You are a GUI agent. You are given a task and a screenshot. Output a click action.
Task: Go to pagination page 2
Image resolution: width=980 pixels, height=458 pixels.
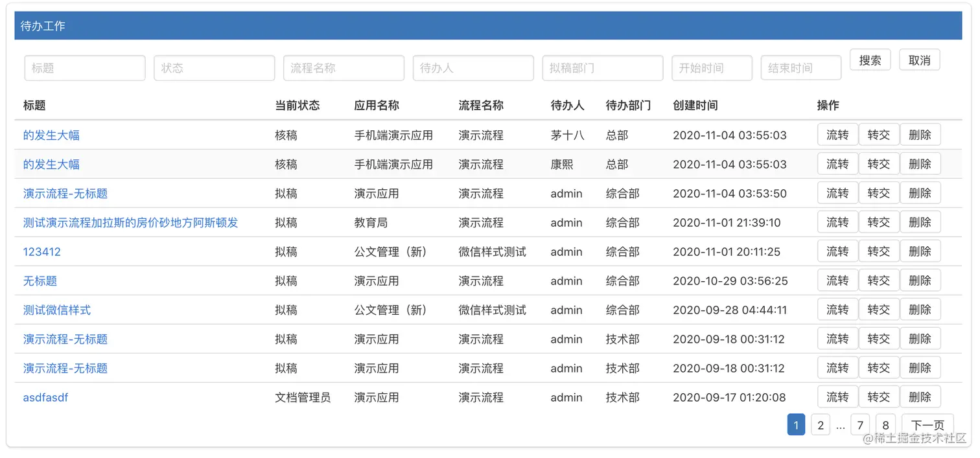coord(821,425)
